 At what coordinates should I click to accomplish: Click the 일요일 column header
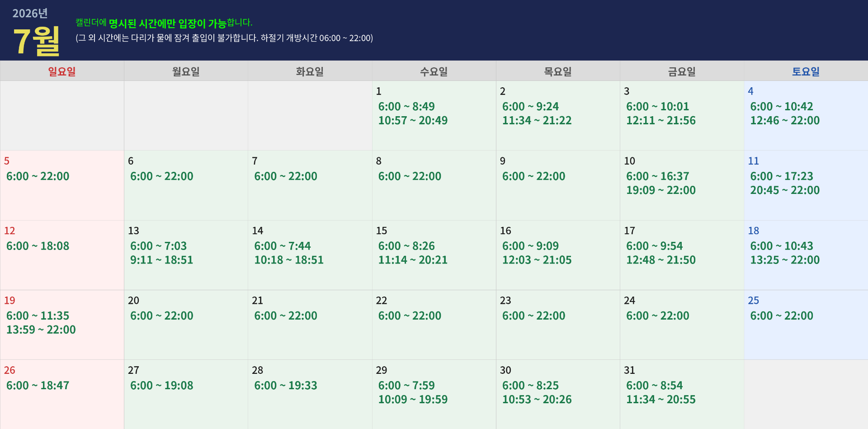[x=62, y=71]
